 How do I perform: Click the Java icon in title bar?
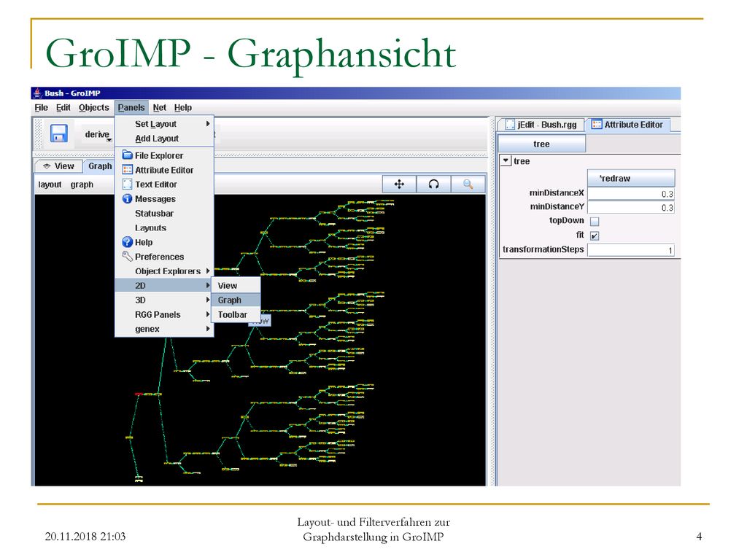(38, 93)
